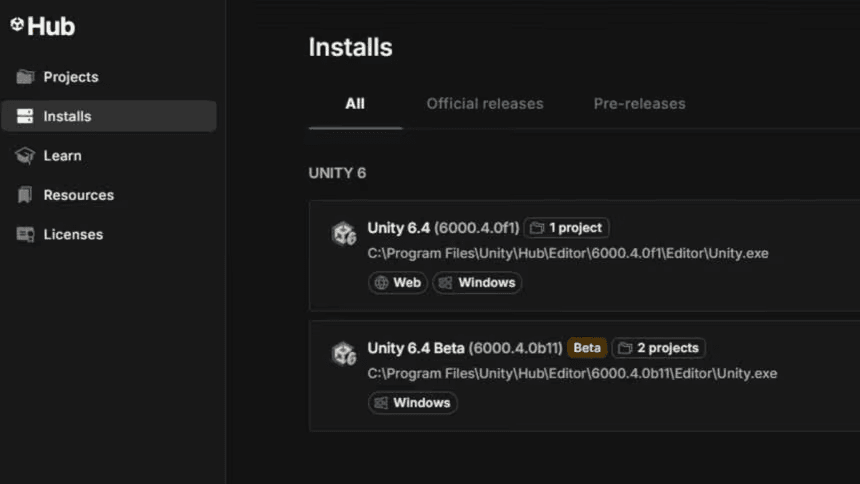Click the folder icon in 2 projects badge
The height and width of the screenshot is (484, 860).
click(x=625, y=348)
